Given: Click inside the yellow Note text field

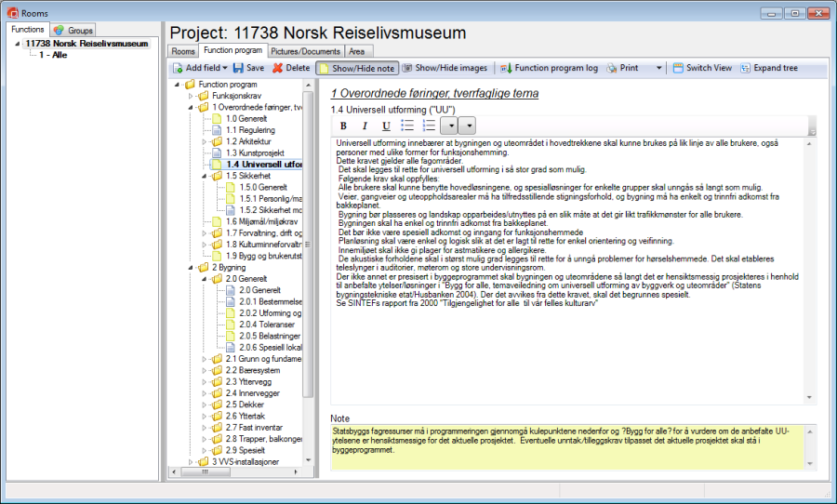Looking at the screenshot, I should [x=573, y=444].
